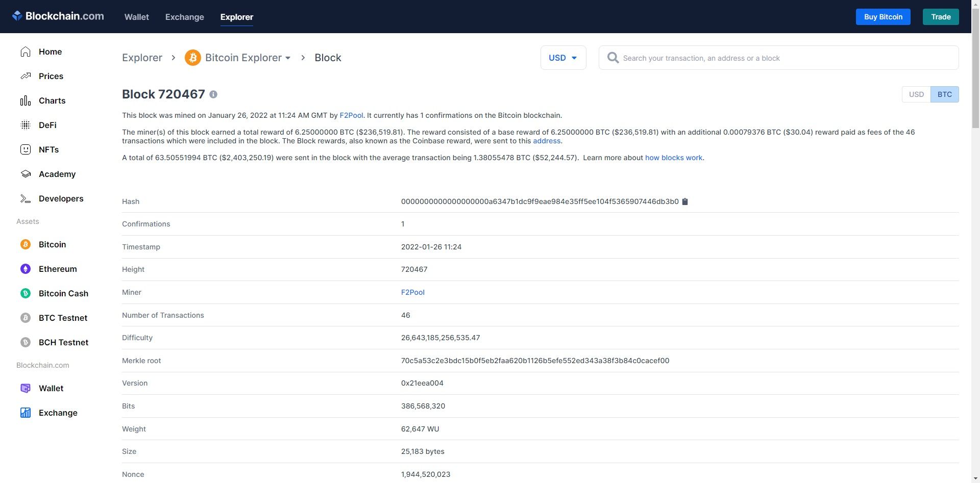Viewport: 980px width, 483px height.
Task: Click the Difficulty value 26,643,185,256,535.47
Action: click(x=440, y=338)
